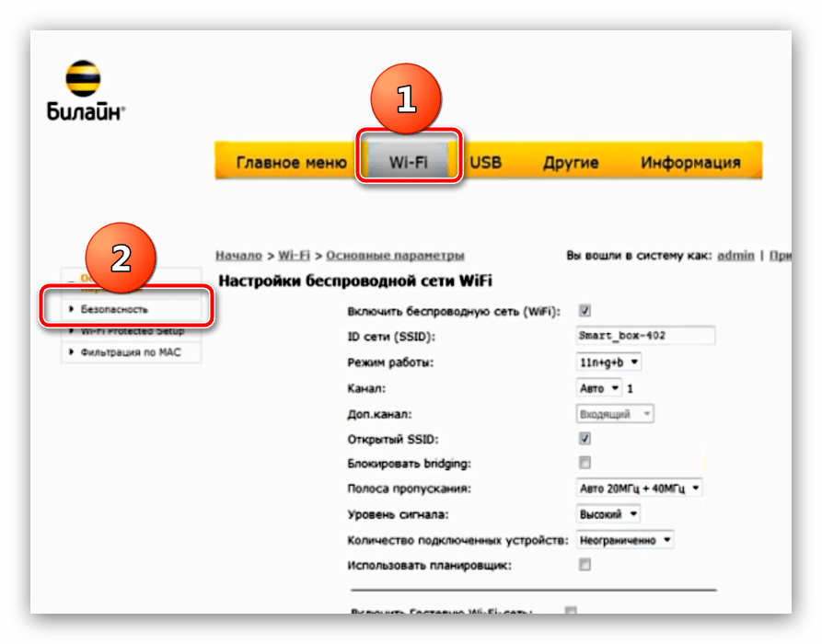Open the Количество подключенных устройств dropdown

[x=625, y=540]
